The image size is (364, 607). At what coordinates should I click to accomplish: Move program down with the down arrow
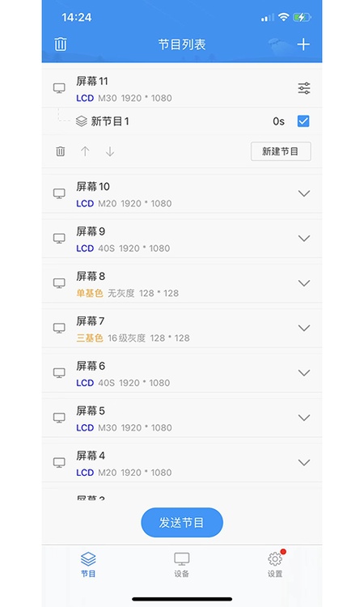point(110,151)
